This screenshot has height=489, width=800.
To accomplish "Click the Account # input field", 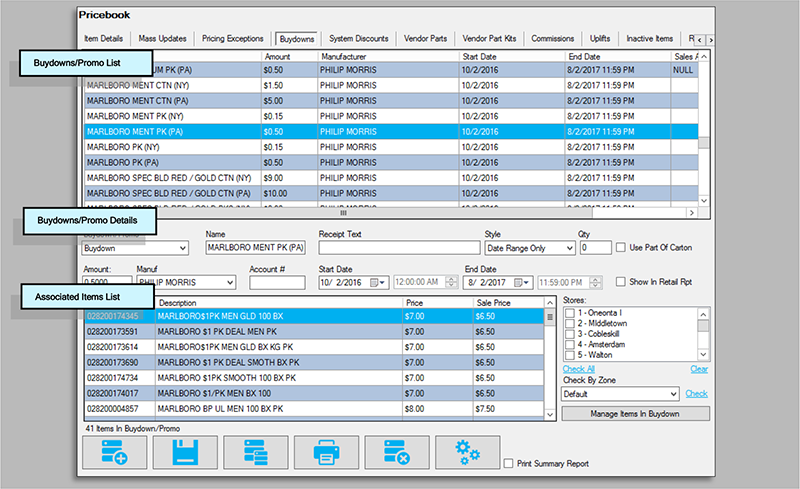I will [x=278, y=282].
